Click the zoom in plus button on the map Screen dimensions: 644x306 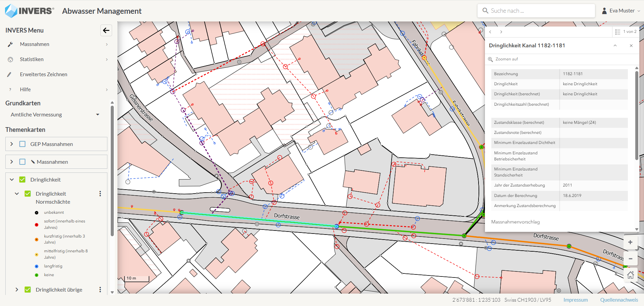(630, 242)
